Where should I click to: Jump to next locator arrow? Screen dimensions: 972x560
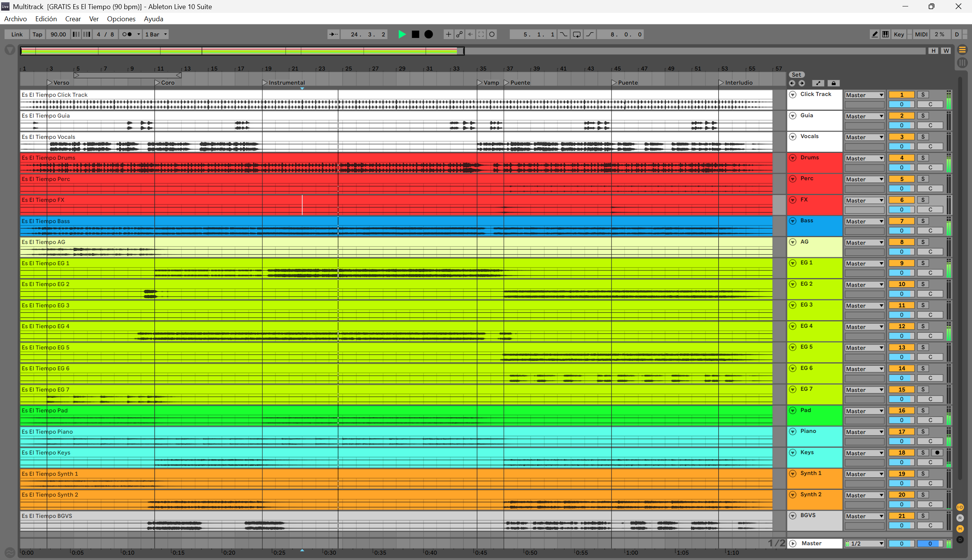801,83
